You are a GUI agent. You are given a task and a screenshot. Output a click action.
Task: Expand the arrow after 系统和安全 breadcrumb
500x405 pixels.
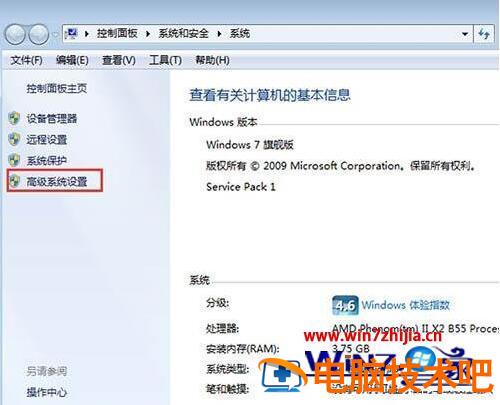pyautogui.click(x=219, y=34)
